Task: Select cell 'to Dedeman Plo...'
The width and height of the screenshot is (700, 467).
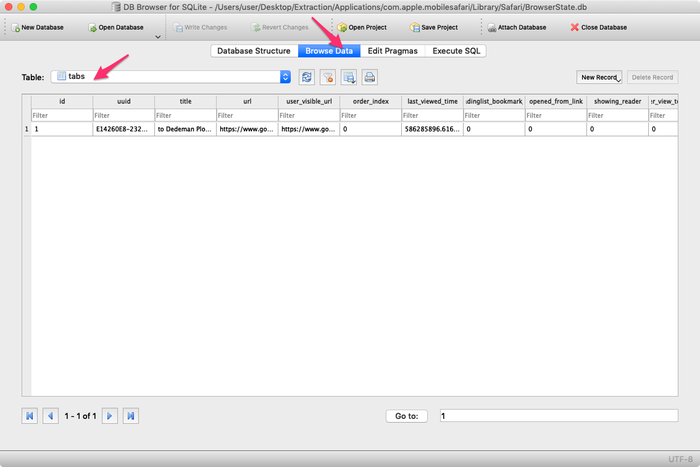Action: tap(186, 129)
